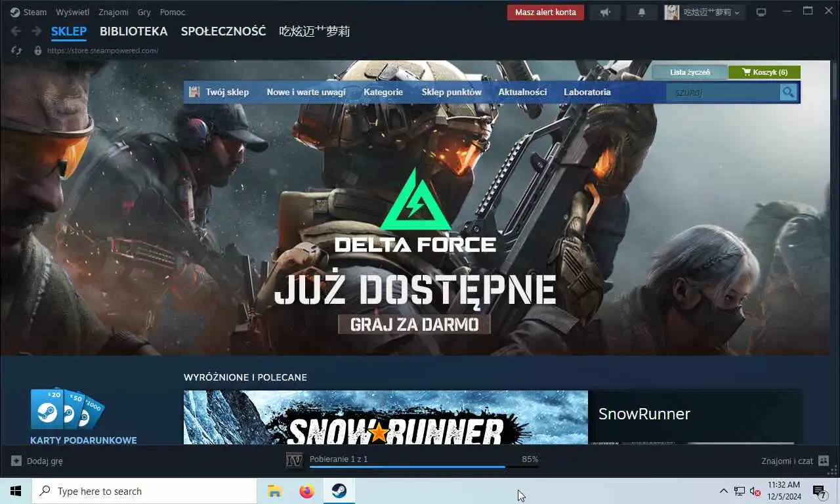Open the friends icon beside Znajomi i czat
Viewport: 840px width, 504px height.
pos(824,461)
